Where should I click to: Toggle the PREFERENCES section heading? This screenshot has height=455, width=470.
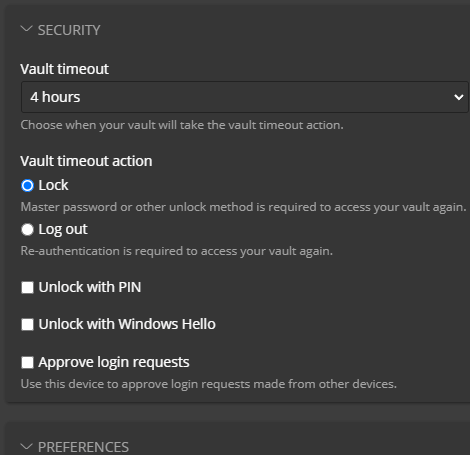coord(83,447)
